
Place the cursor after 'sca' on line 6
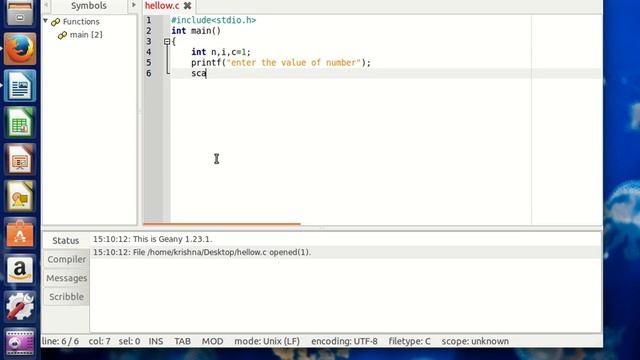tap(207, 73)
